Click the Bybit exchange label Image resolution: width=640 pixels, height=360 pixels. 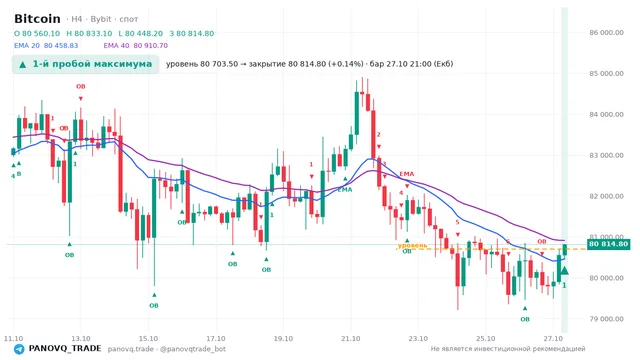101,19
